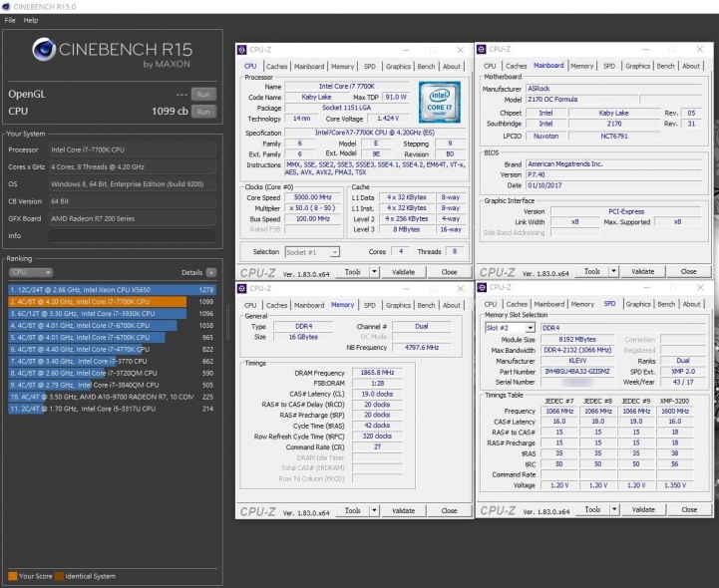Click motherboard model Z170 OC Formula
719x588 pixels.
pyautogui.click(x=581, y=99)
